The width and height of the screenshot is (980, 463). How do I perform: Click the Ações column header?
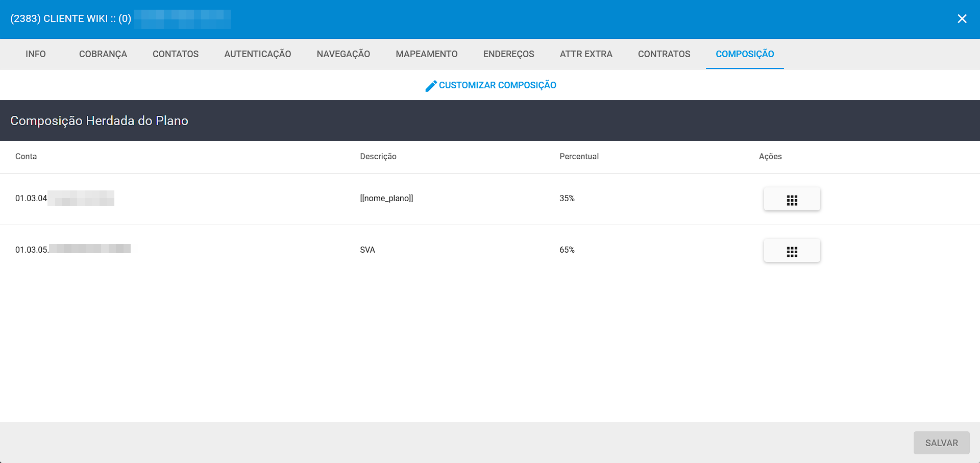point(770,157)
